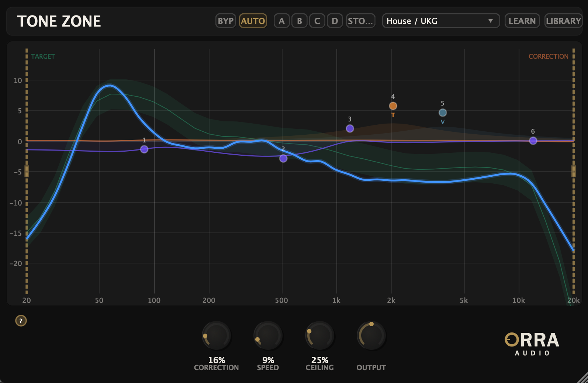This screenshot has width=588, height=383.
Task: Switch to preset slot D
Action: tap(335, 21)
